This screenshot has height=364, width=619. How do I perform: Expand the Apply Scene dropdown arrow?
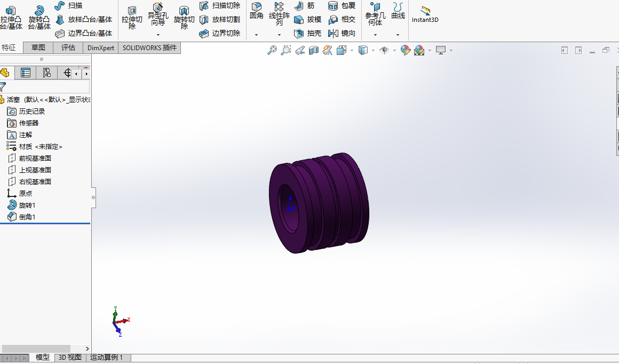tap(430, 51)
